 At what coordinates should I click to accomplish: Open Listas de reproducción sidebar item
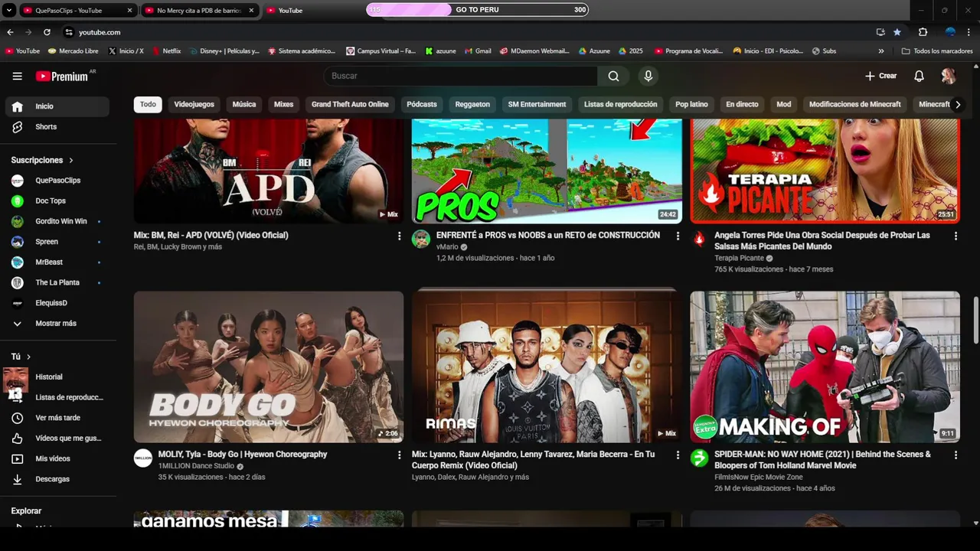pyautogui.click(x=57, y=397)
